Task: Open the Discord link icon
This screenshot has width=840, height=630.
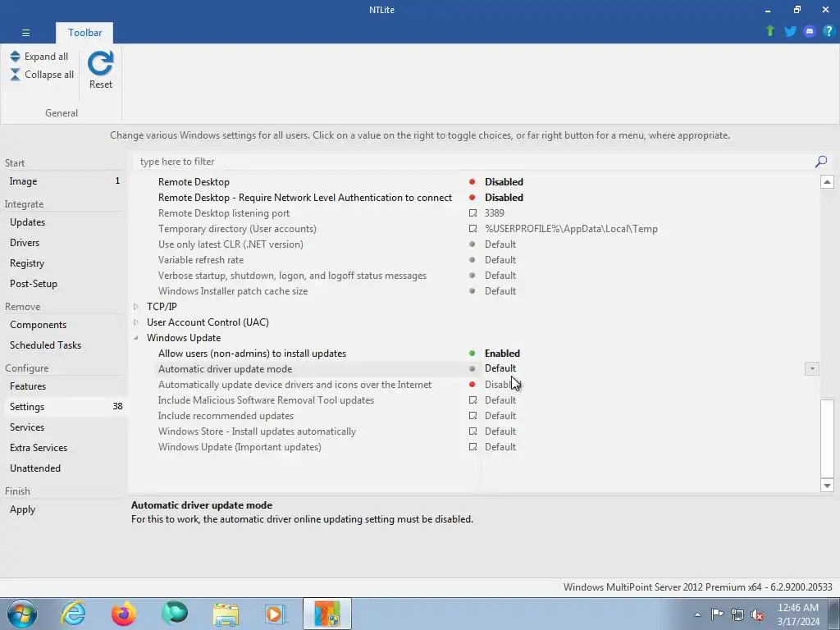Action: [x=810, y=31]
